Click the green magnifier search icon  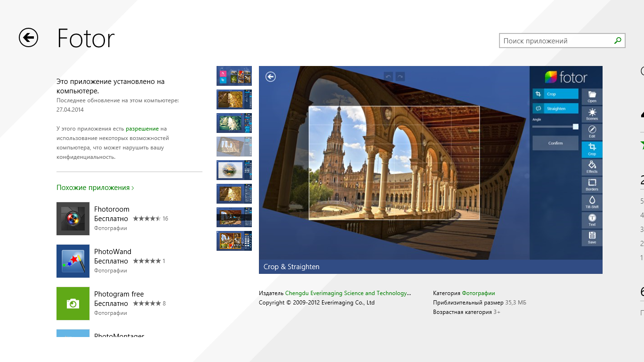pyautogui.click(x=618, y=41)
